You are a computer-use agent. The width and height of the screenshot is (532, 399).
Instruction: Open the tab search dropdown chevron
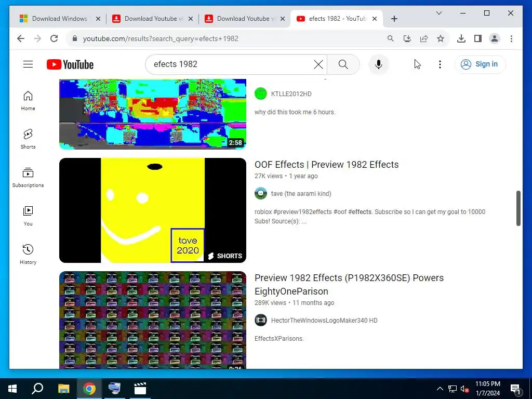[x=438, y=13]
